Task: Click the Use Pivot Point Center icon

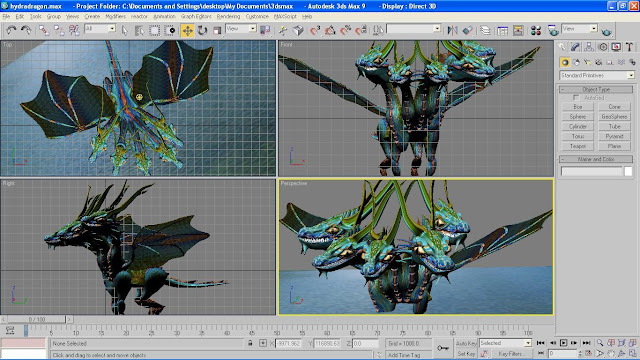Action: pyautogui.click(x=265, y=30)
